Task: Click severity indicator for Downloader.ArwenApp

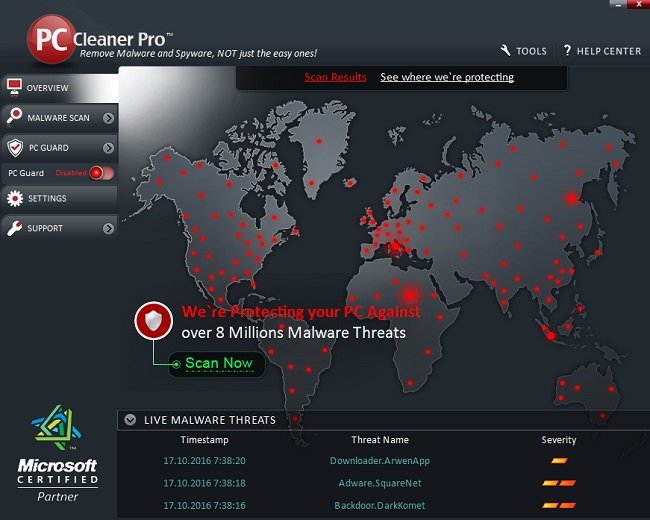Action: pos(559,460)
